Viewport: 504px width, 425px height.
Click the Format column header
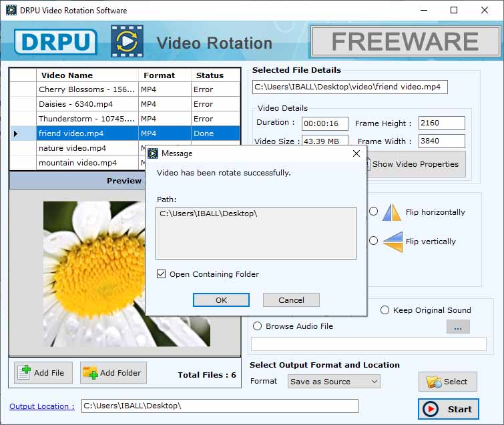click(x=165, y=75)
